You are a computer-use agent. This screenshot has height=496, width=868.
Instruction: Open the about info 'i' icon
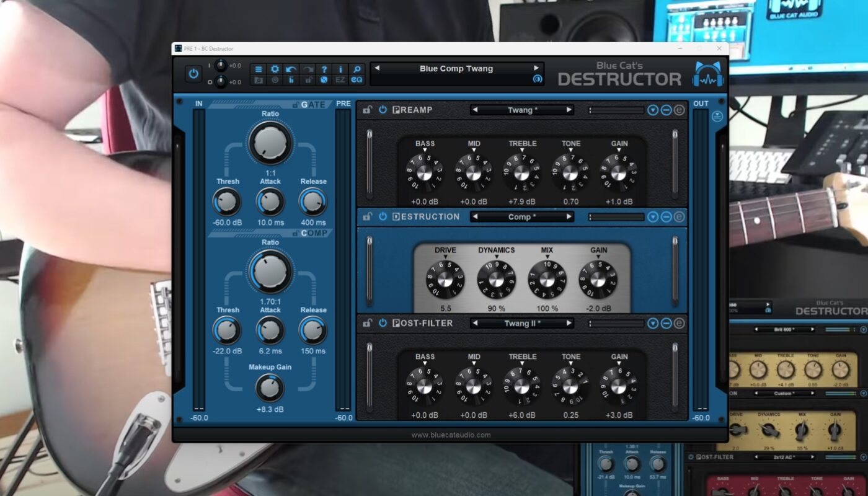[x=340, y=69]
